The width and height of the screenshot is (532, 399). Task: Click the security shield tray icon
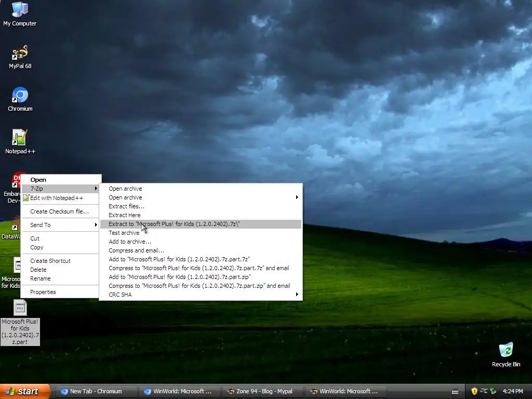pyautogui.click(x=474, y=391)
